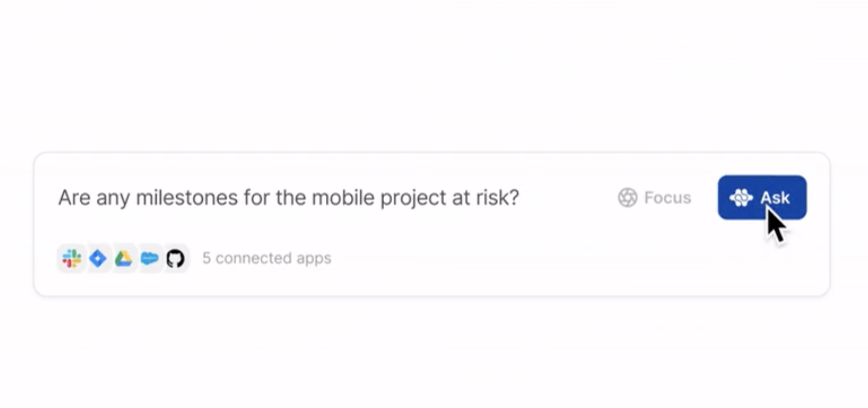Click the '5 connected apps' label
The width and height of the screenshot is (868, 408).
click(x=267, y=258)
